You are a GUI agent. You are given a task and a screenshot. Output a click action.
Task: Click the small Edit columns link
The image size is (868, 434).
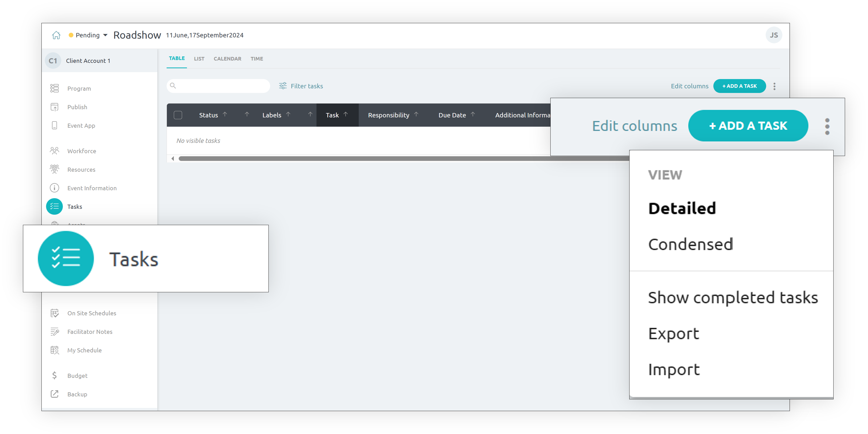click(x=689, y=86)
